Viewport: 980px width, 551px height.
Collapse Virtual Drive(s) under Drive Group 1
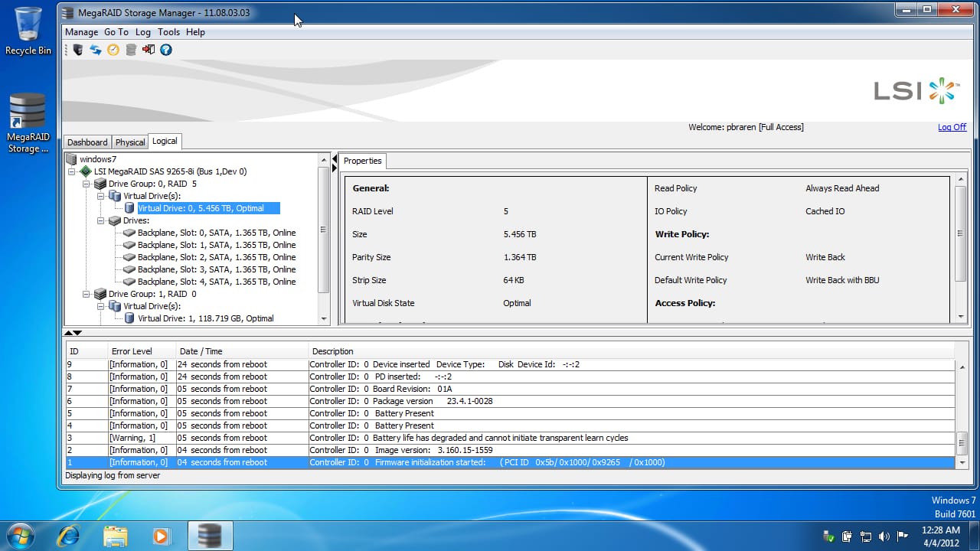click(101, 307)
